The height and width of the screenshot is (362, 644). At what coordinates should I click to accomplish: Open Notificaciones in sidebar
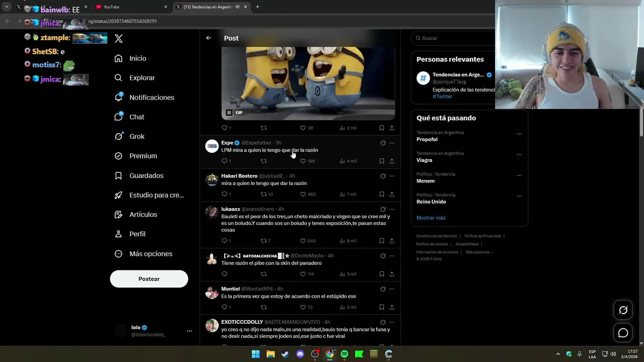144,98
